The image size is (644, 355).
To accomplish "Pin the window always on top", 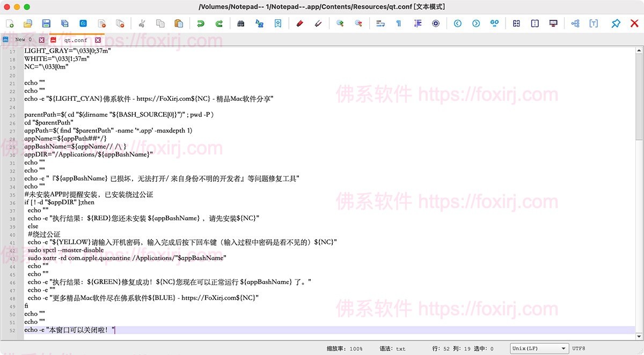I will point(616,24).
